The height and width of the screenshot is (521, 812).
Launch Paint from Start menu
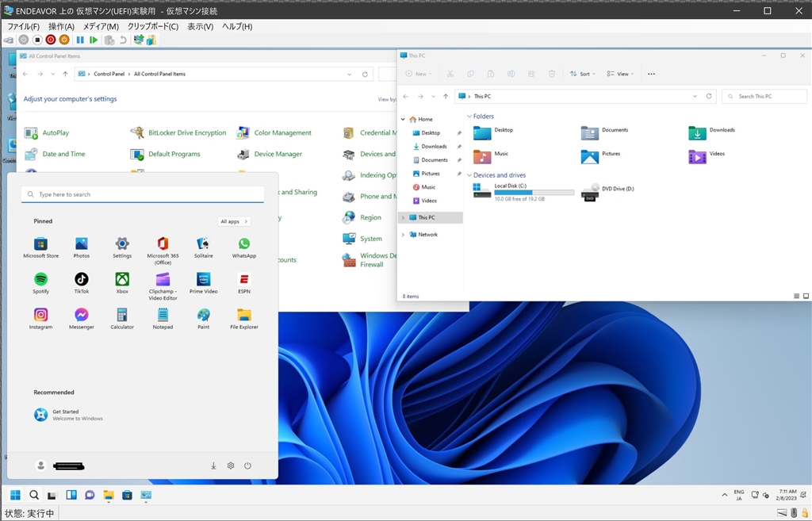coord(204,319)
